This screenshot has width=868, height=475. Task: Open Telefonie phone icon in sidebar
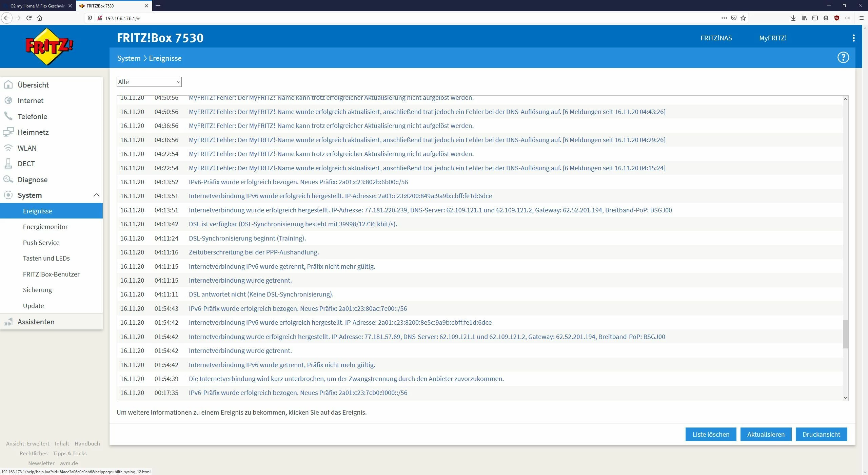[8, 116]
